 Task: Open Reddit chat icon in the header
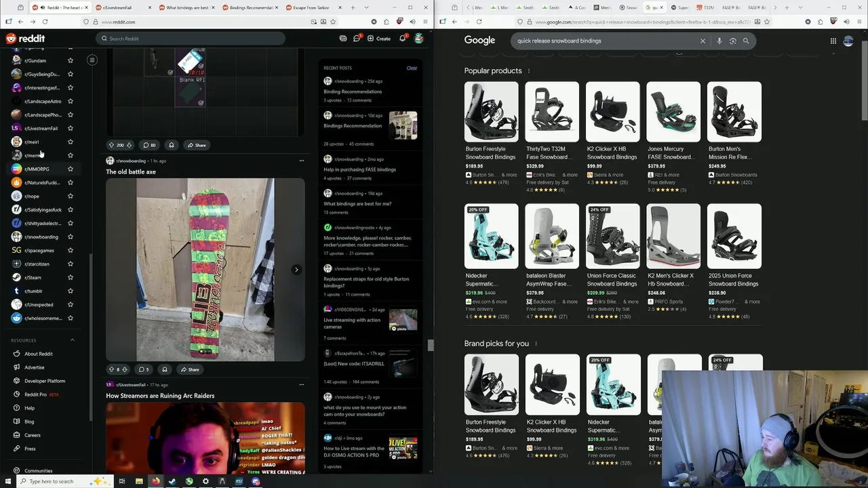pyautogui.click(x=357, y=39)
